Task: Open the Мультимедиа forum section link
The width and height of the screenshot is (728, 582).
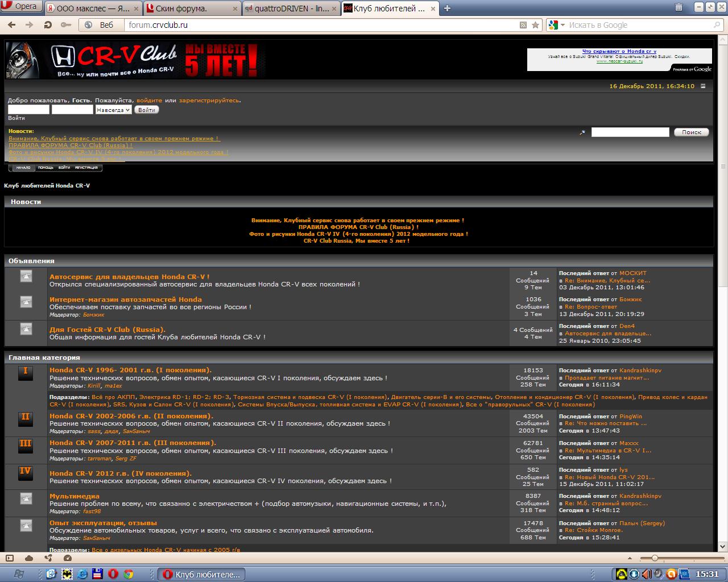Action: (74, 496)
